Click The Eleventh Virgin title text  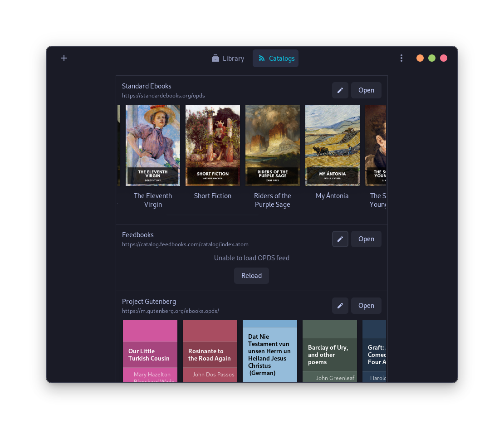[x=153, y=200]
